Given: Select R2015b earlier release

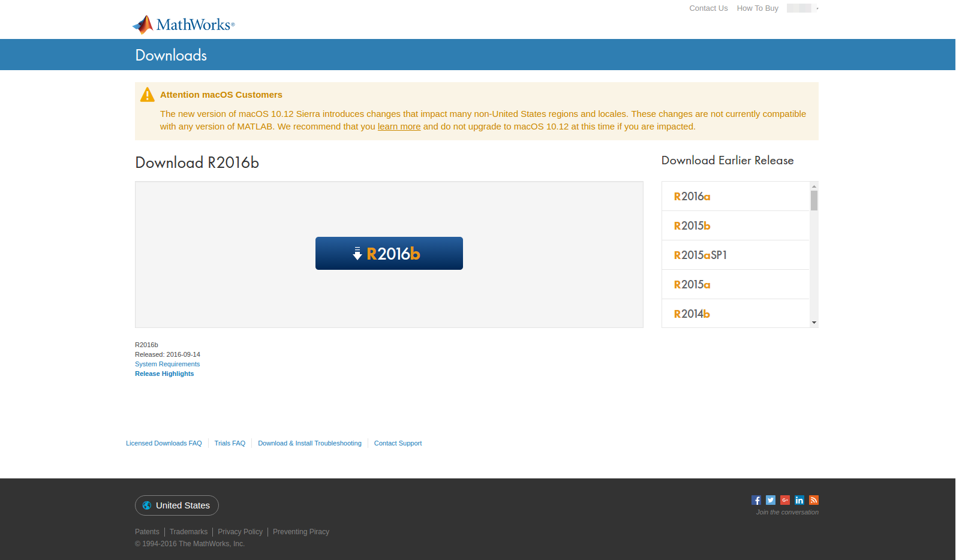Looking at the screenshot, I should tap(736, 225).
